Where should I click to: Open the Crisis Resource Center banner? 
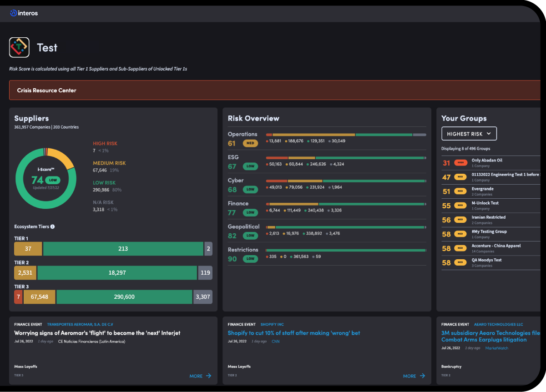pos(275,90)
